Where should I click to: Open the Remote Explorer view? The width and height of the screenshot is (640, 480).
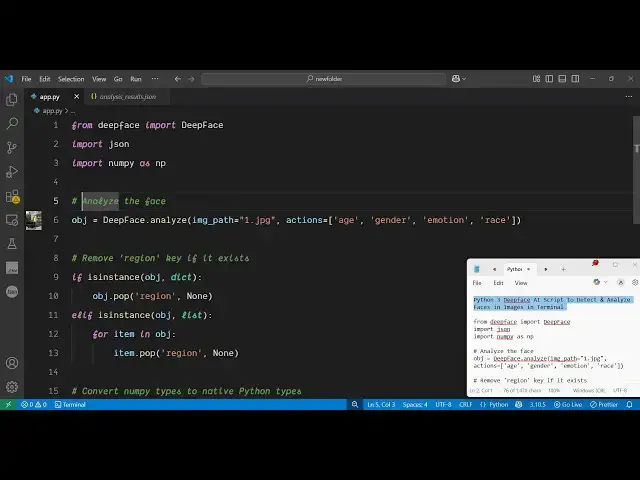(x=12, y=220)
